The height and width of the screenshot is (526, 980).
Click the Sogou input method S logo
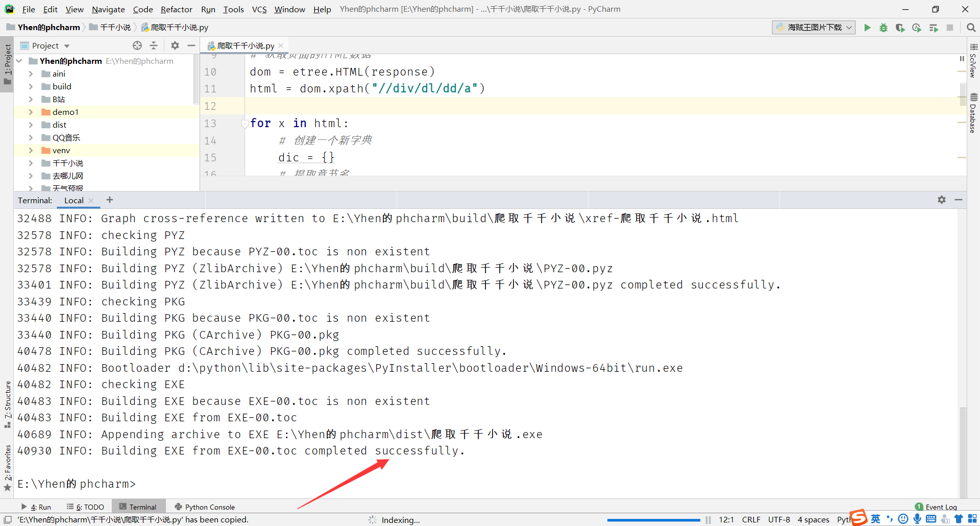pyautogui.click(x=859, y=517)
